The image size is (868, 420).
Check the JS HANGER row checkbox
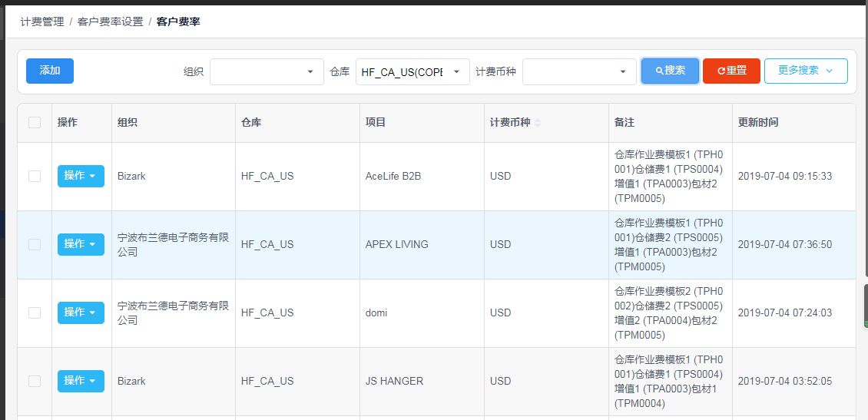(35, 381)
